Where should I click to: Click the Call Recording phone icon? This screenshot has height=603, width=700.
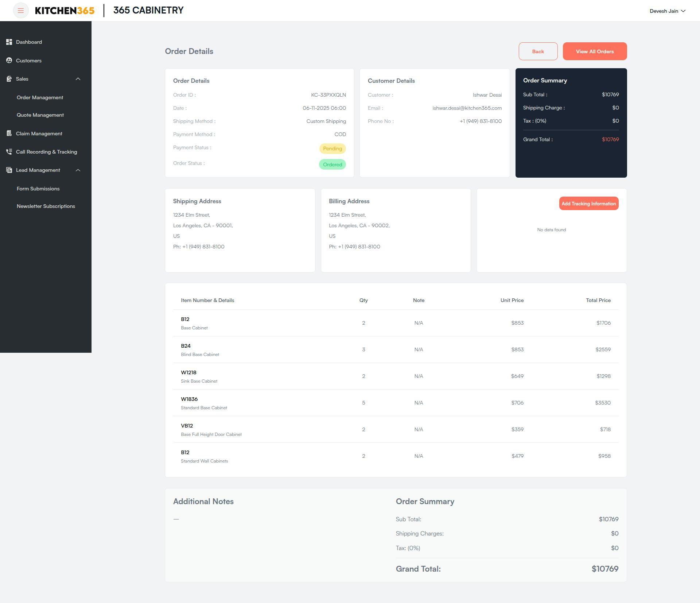9,152
